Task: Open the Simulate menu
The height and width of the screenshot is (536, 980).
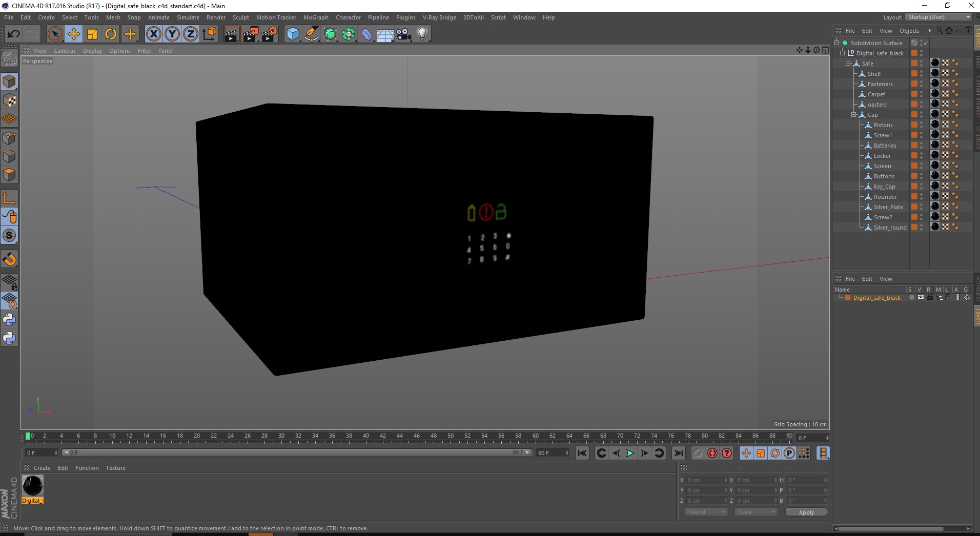Action: point(188,17)
